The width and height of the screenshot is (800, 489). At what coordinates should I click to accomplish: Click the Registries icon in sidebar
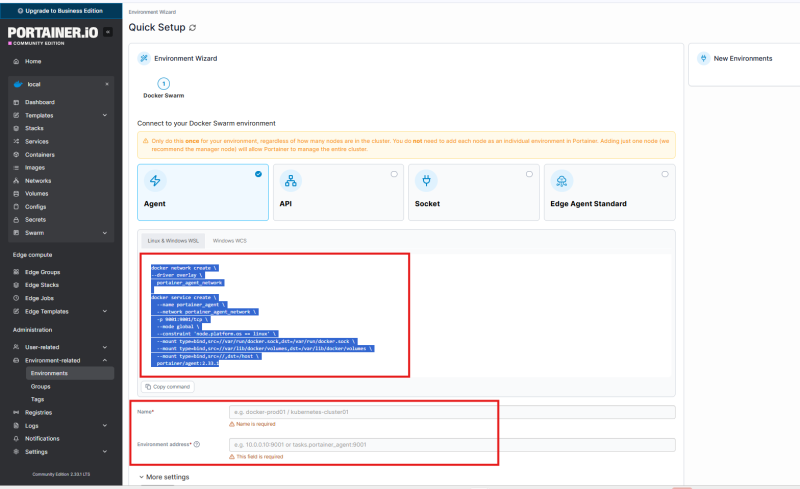click(16, 412)
